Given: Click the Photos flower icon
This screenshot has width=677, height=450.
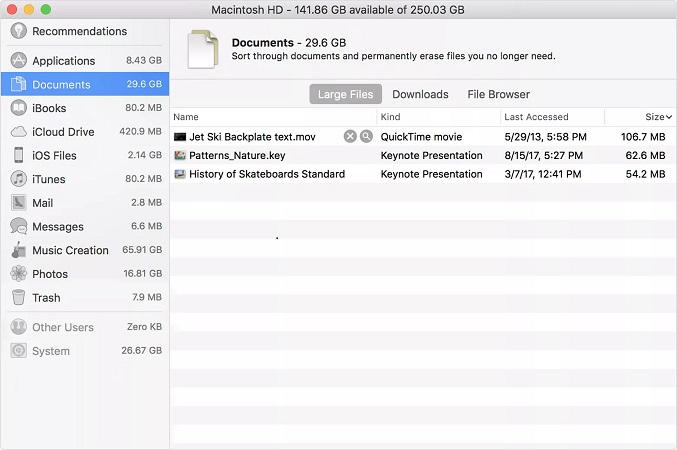Looking at the screenshot, I should 19,273.
